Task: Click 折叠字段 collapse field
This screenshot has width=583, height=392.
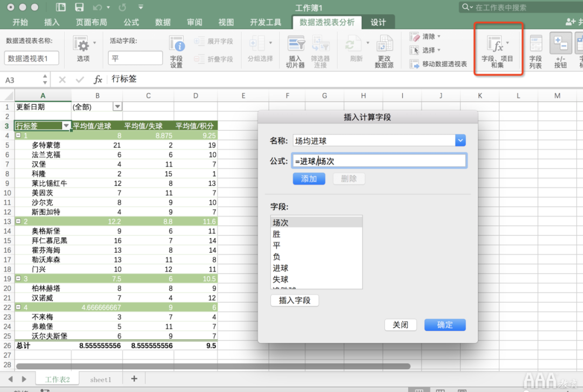Action: pyautogui.click(x=214, y=59)
